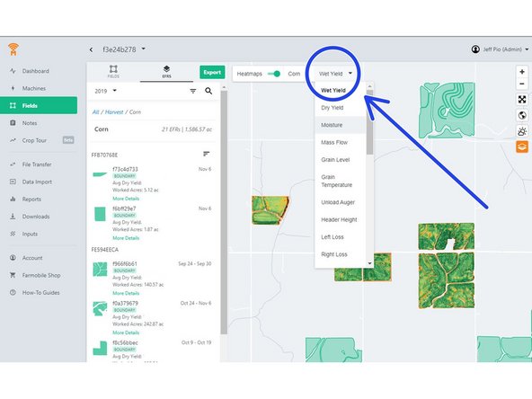Click the How-To Guides help icon
Image resolution: width=532 pixels, height=399 pixels.
pos(13,292)
